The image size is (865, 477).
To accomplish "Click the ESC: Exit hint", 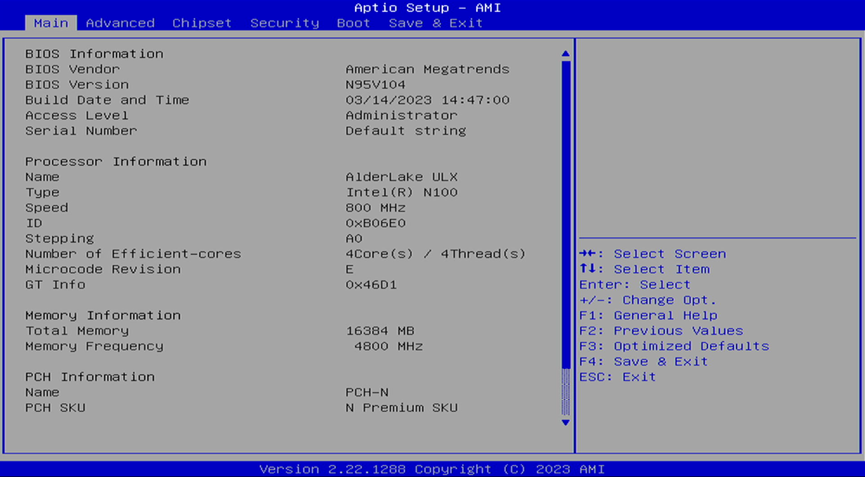I will 618,377.
